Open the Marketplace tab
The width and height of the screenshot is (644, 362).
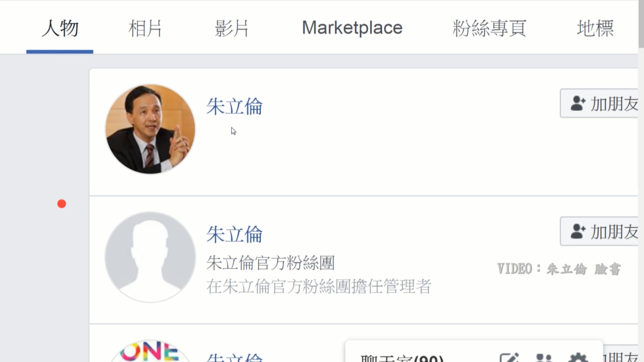(x=352, y=28)
